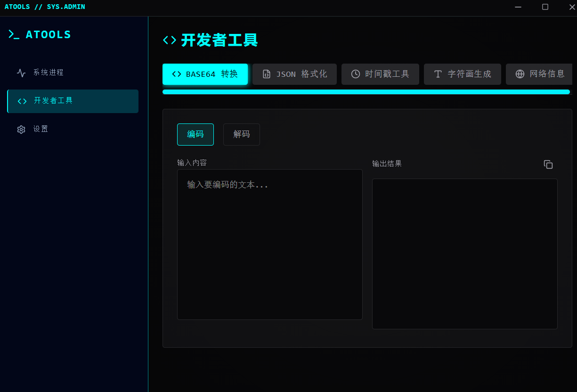This screenshot has height=392, width=577.
Task: Click the 开发者工具 sidebar code icon
Action: tap(22, 101)
